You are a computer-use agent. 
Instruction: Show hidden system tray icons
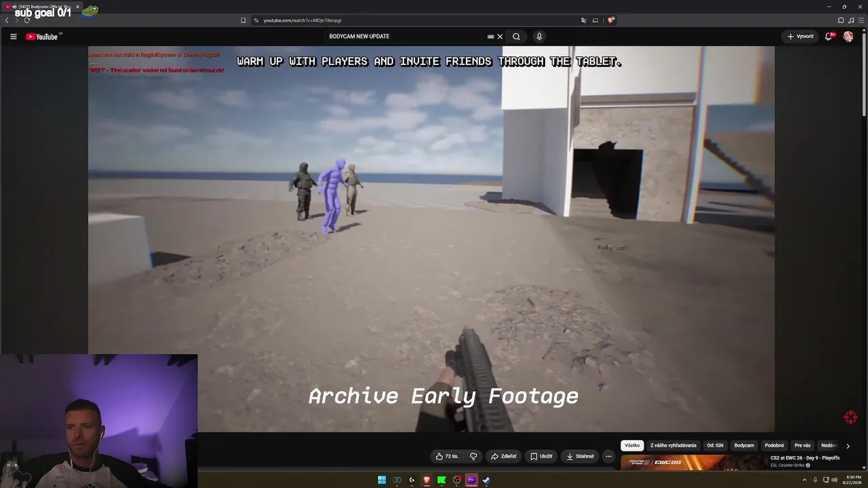(x=804, y=481)
